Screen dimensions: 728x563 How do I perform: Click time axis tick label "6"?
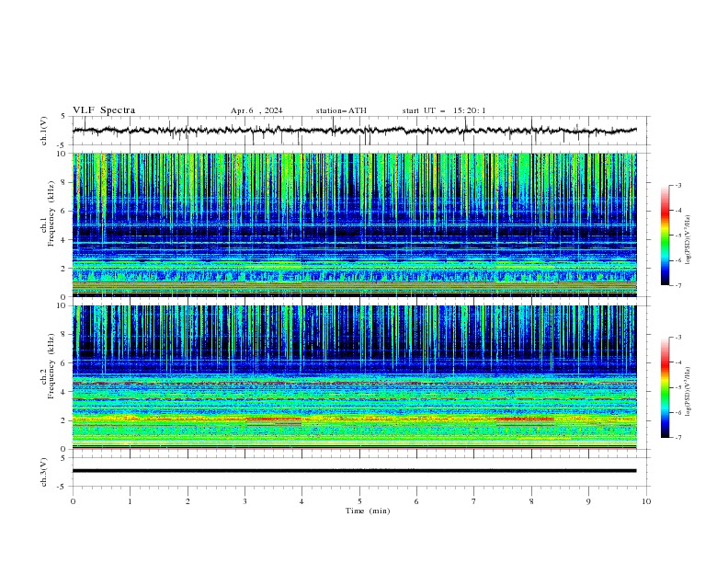point(416,501)
